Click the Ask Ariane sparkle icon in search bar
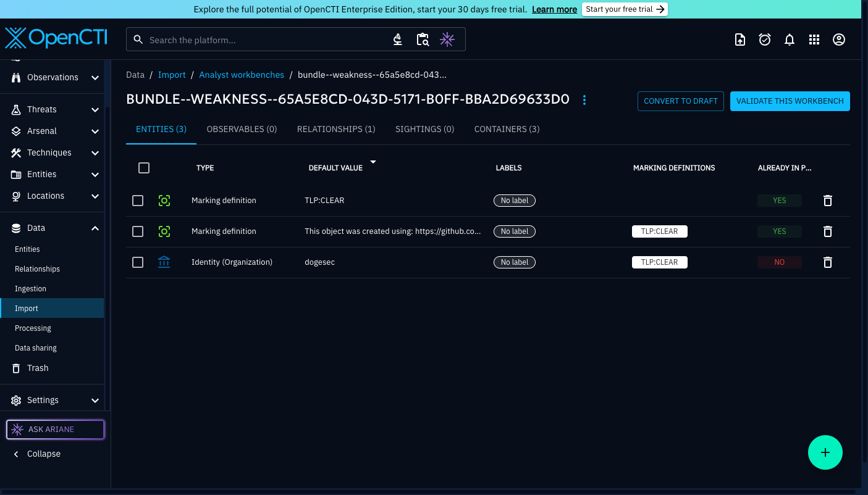 tap(447, 40)
